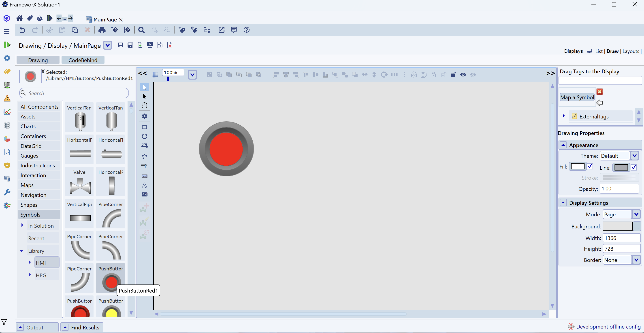The width and height of the screenshot is (644, 333).
Task: Select the Valve symbol thumbnail
Action: point(79,182)
